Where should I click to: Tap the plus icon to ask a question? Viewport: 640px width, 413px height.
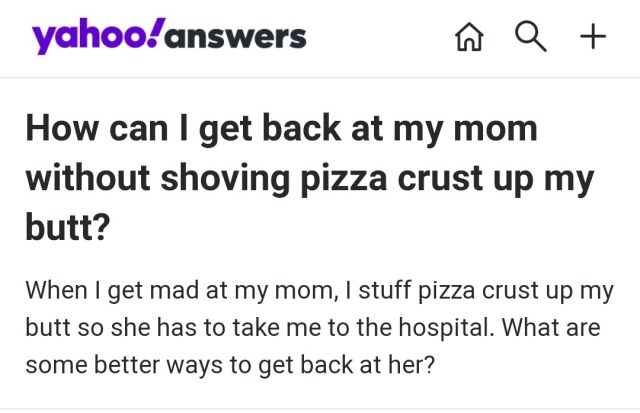pyautogui.click(x=593, y=37)
